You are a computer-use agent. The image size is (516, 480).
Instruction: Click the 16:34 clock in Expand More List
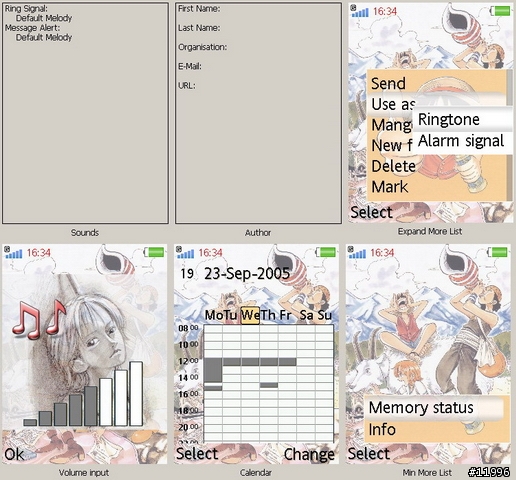[385, 12]
